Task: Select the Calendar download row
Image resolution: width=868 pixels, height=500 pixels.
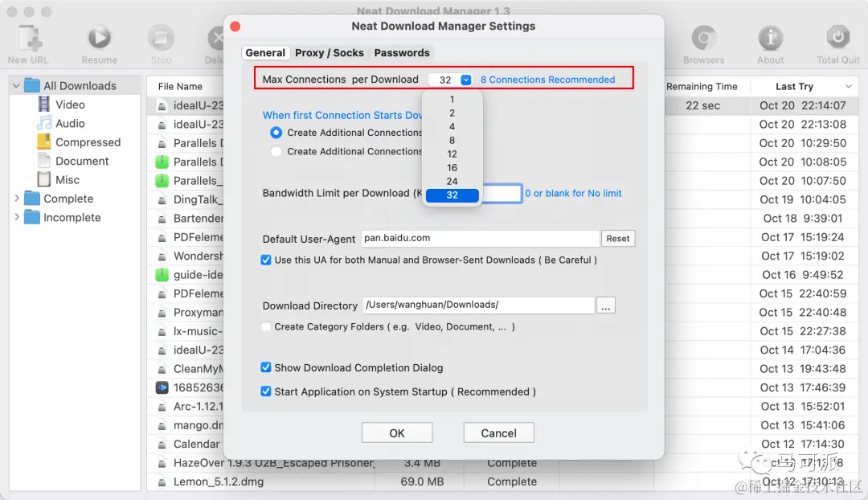Action: point(186,444)
